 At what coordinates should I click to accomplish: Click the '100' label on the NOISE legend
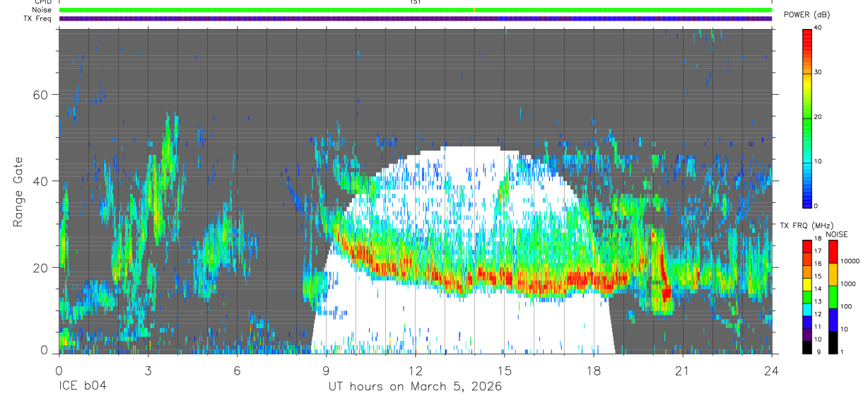tap(846, 308)
